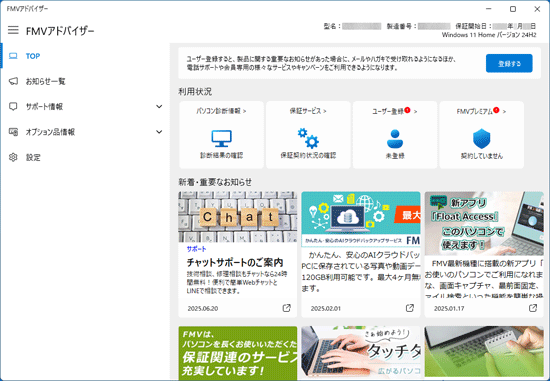Select TOP in the sidebar

pos(85,56)
